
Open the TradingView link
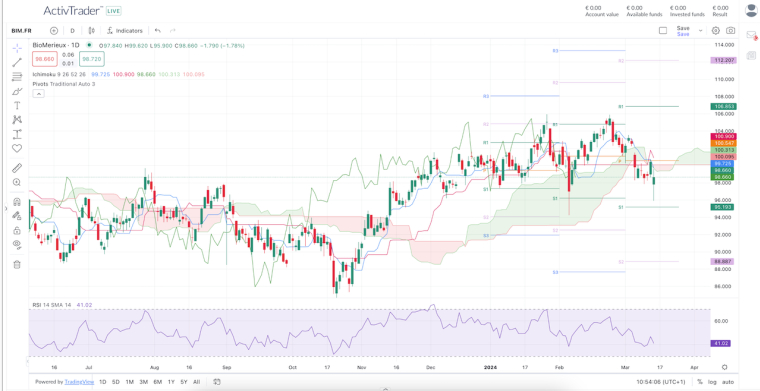(79, 382)
